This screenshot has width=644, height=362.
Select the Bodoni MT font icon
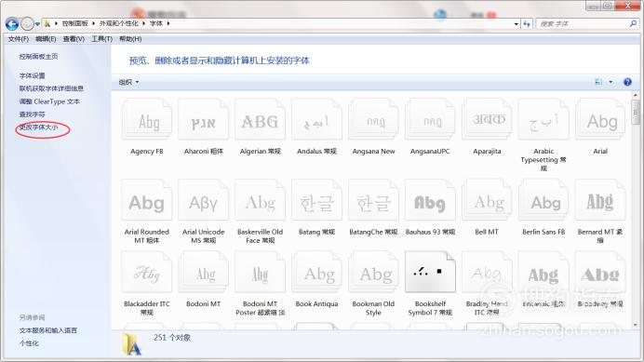click(203, 273)
